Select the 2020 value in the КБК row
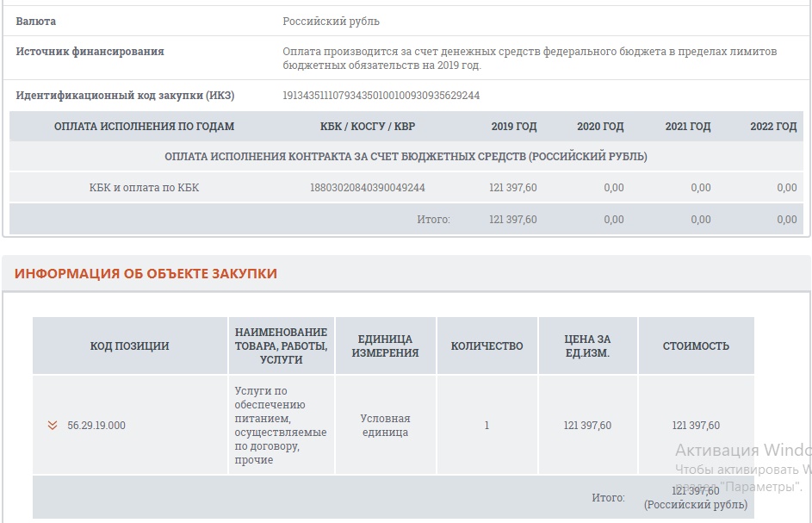812x523 pixels. coord(614,188)
